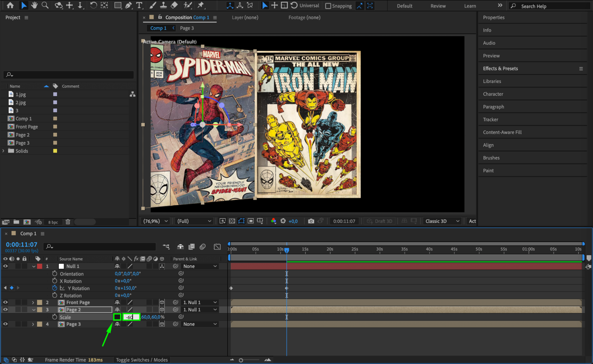
Task: Open the Effects & Presets panel
Action: 500,68
